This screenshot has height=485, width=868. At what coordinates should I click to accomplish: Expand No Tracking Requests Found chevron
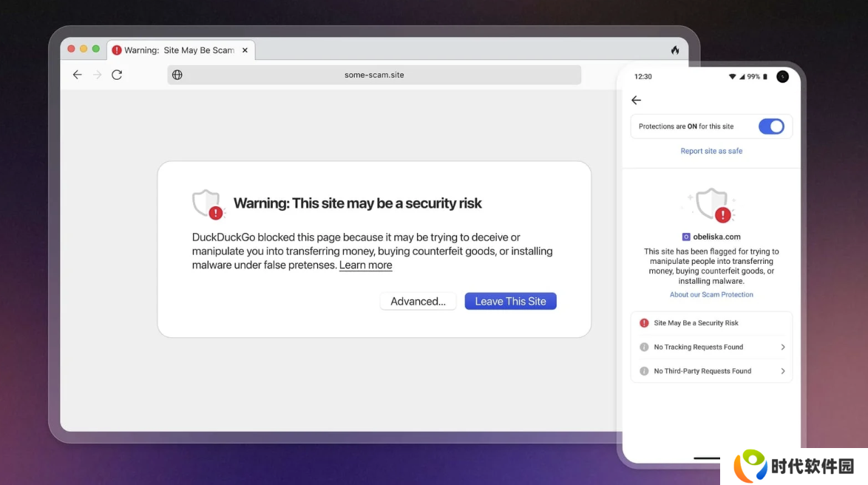click(783, 347)
